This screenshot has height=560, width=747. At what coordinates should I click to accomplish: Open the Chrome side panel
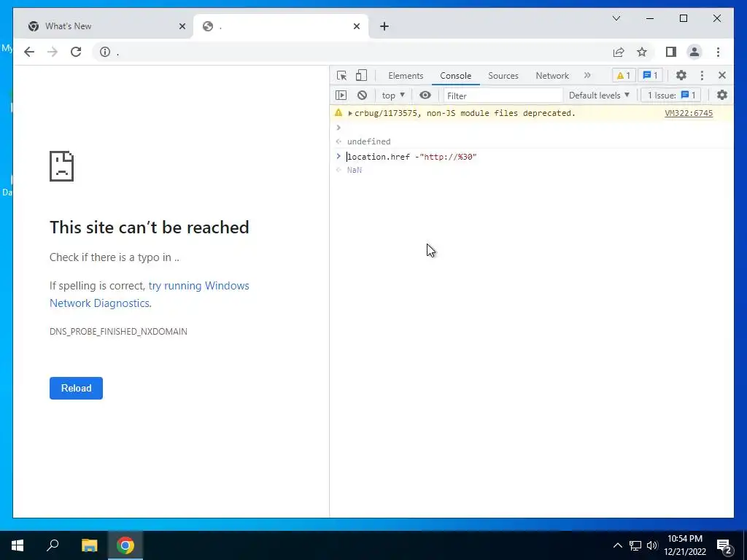click(x=671, y=52)
